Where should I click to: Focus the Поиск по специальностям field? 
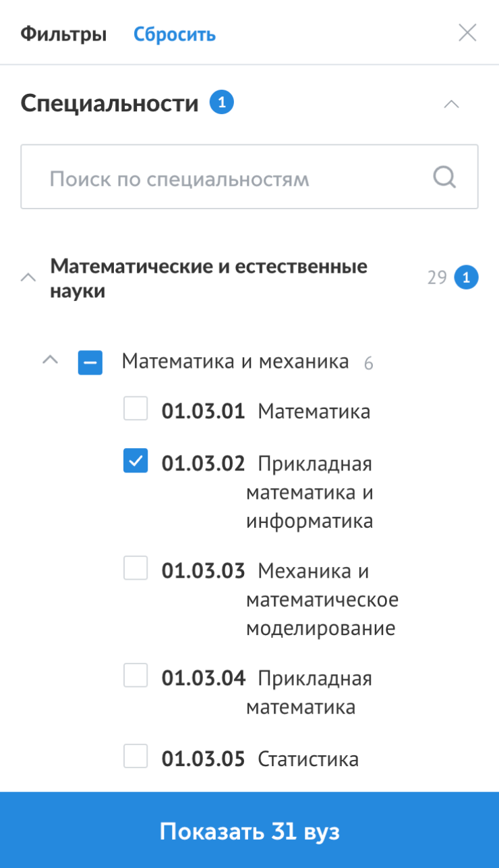[229, 179]
